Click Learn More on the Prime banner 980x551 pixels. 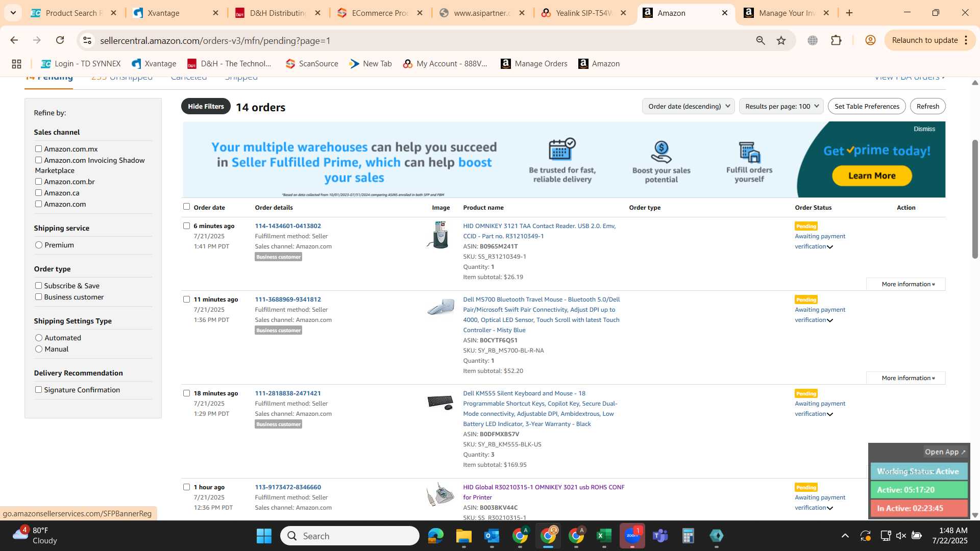pos(872,176)
